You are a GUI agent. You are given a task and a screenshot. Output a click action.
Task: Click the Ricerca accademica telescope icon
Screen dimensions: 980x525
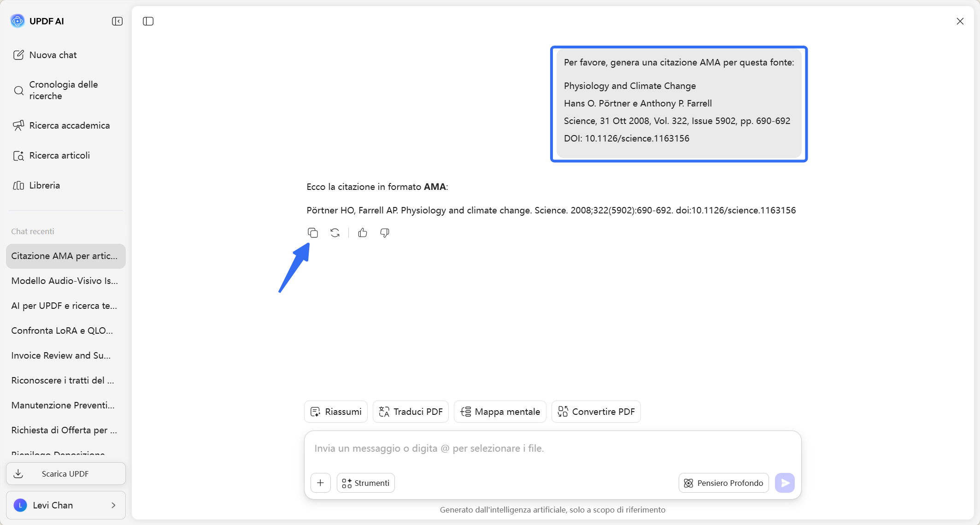(x=18, y=125)
